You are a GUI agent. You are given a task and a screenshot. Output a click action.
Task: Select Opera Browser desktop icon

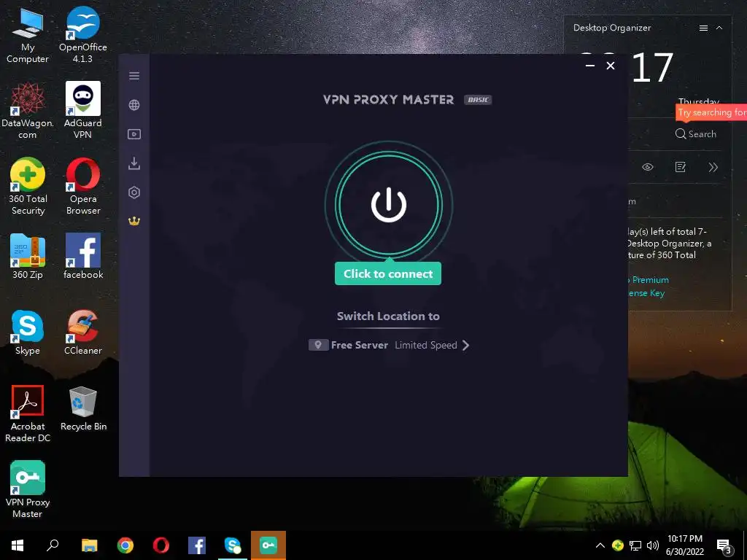point(83,187)
